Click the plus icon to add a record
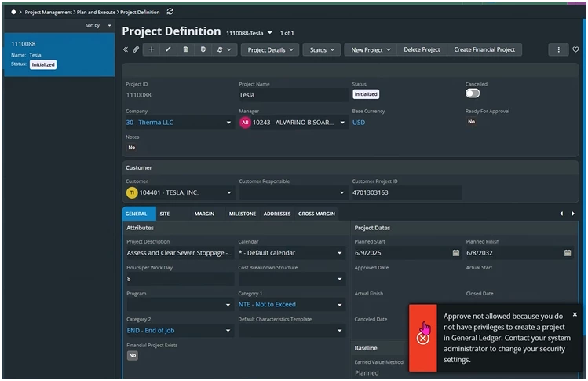Viewport: 588px width, 381px height. pyautogui.click(x=152, y=49)
